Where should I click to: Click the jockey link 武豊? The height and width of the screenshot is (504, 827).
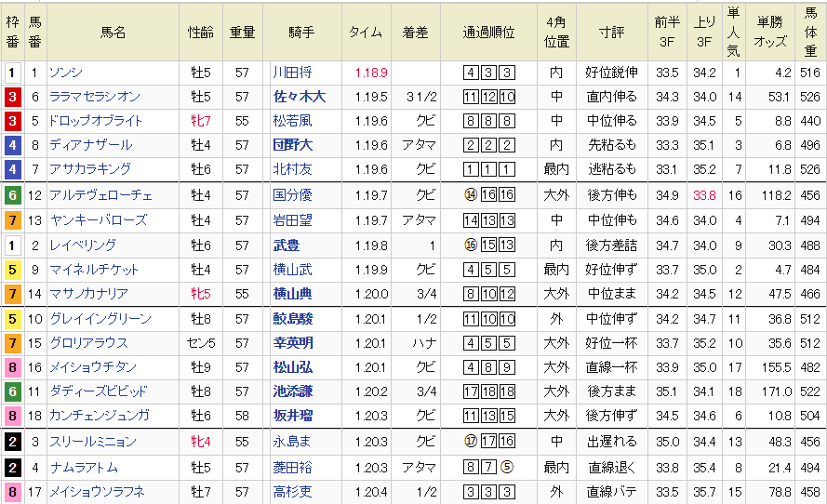pos(286,245)
